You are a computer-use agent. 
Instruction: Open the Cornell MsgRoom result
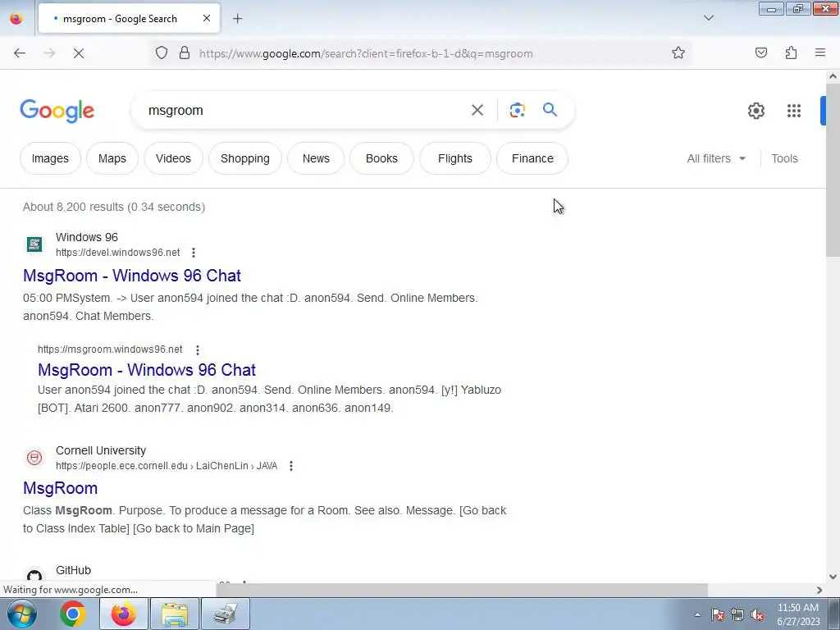pyautogui.click(x=60, y=488)
